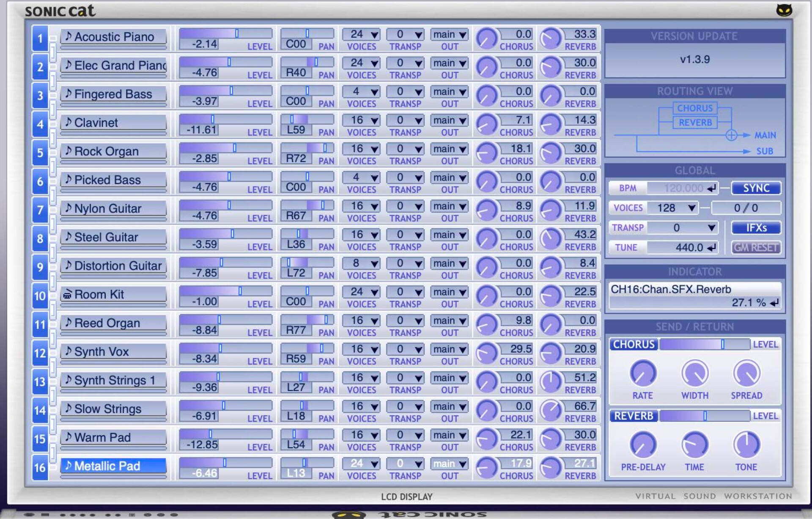The image size is (812, 519).
Task: Select the Metallic Pad instrument button
Action: [x=113, y=466]
